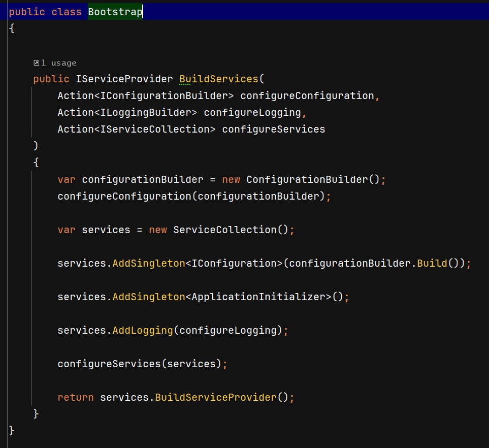
Task: Click the configureServices parameter in the signature
Action: [x=274, y=130]
